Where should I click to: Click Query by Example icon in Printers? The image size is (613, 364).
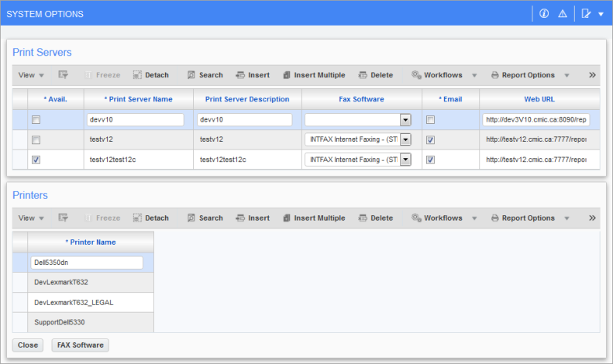click(63, 218)
